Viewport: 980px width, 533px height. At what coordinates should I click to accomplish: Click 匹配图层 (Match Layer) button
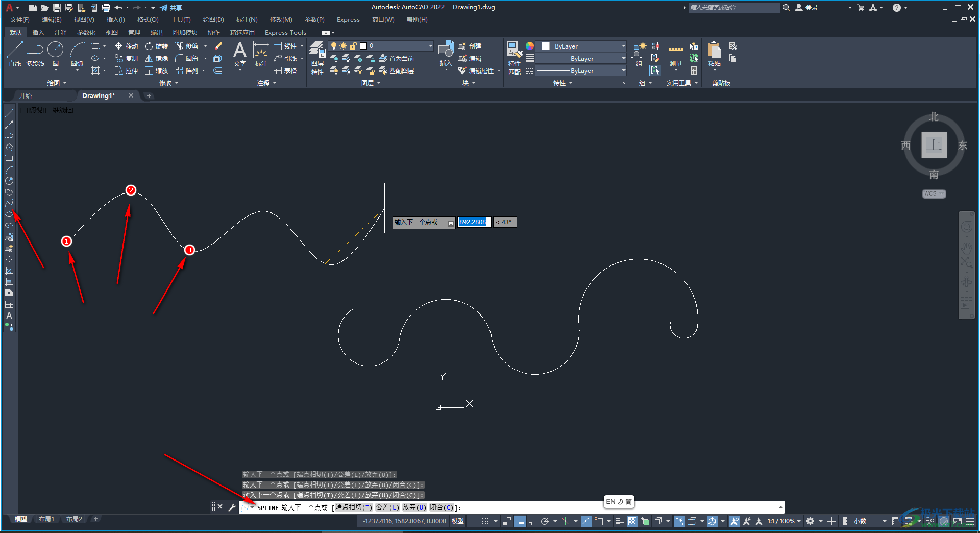coord(397,70)
